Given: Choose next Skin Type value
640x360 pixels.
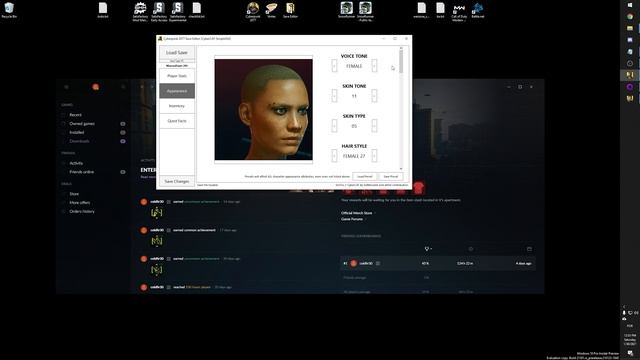Looking at the screenshot, I should [x=374, y=126].
